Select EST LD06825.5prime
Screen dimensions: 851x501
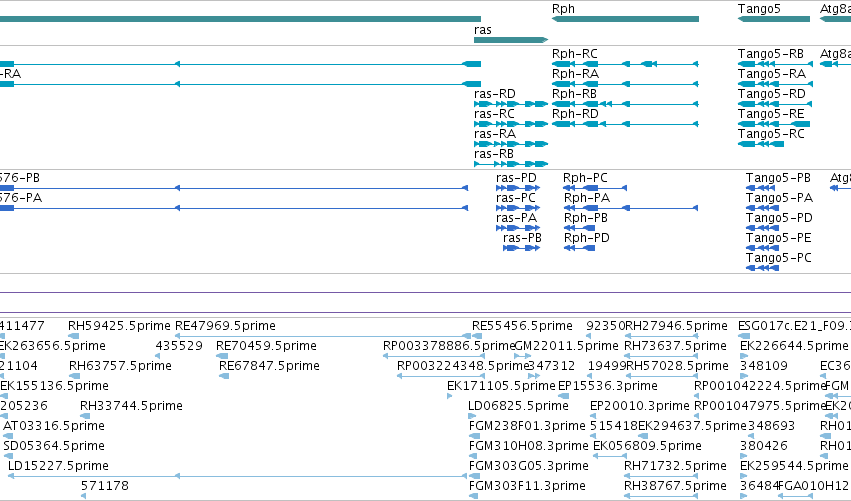tap(518, 407)
